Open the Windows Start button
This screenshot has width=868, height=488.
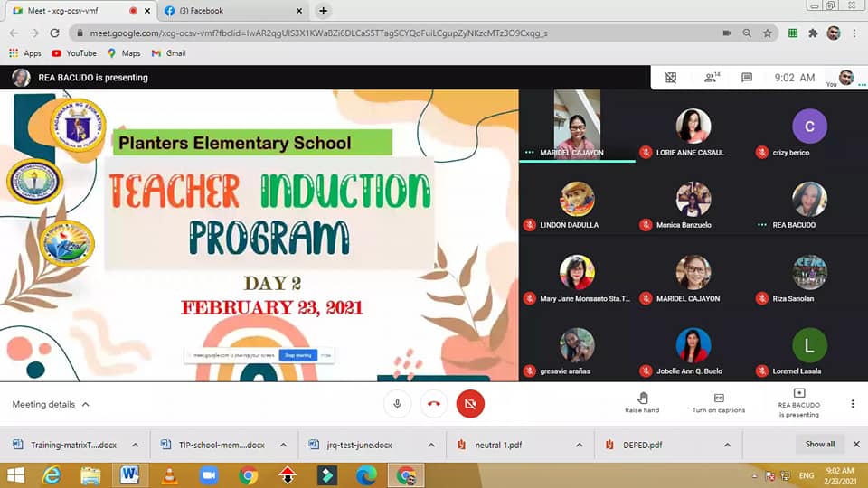point(15,475)
